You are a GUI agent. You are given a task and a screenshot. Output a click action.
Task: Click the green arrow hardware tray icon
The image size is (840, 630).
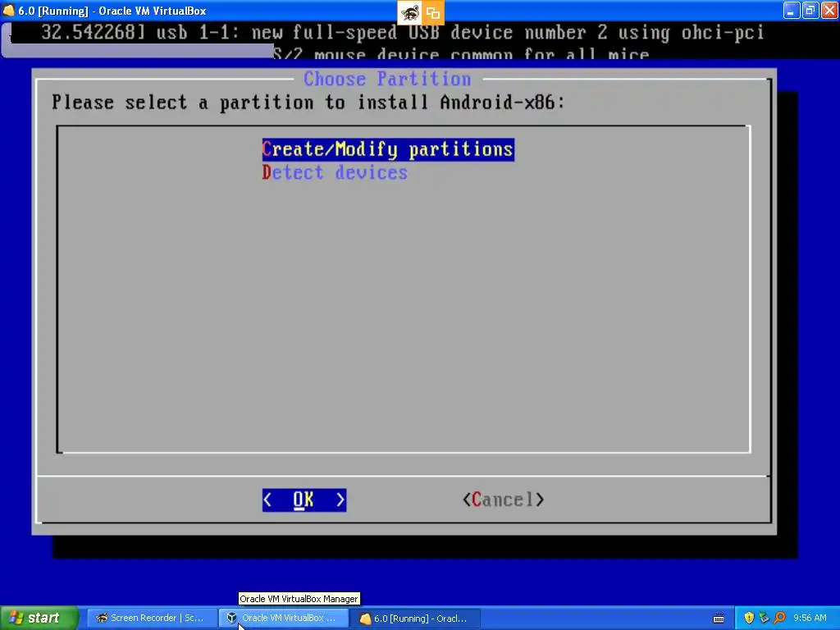coord(764,619)
